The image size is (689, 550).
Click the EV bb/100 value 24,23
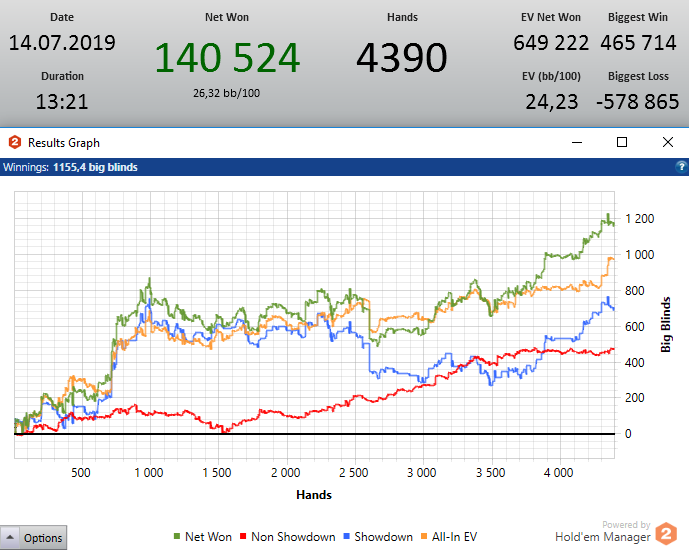pos(552,102)
